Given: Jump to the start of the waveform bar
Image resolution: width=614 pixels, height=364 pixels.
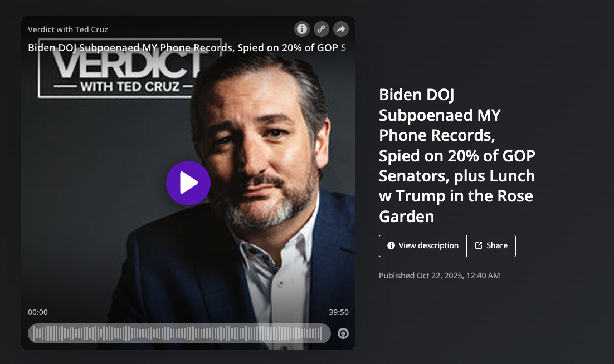Looking at the screenshot, I should [x=35, y=333].
